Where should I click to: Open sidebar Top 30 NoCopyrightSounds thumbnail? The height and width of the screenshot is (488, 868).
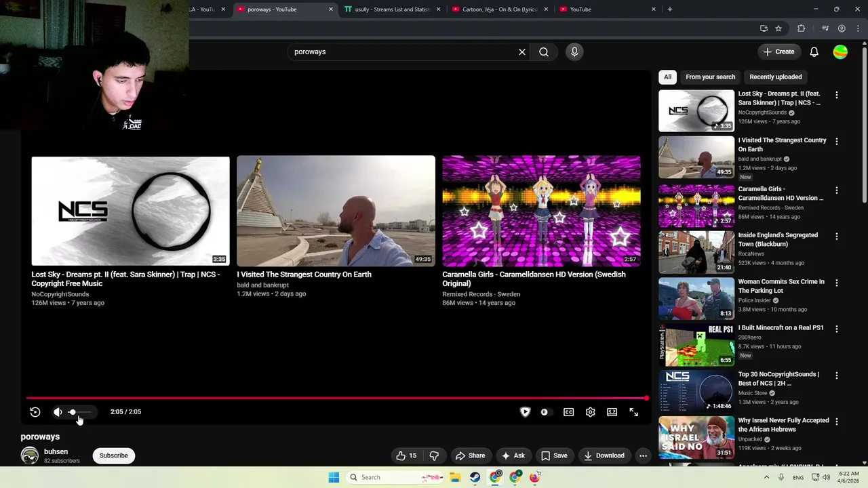click(x=696, y=390)
